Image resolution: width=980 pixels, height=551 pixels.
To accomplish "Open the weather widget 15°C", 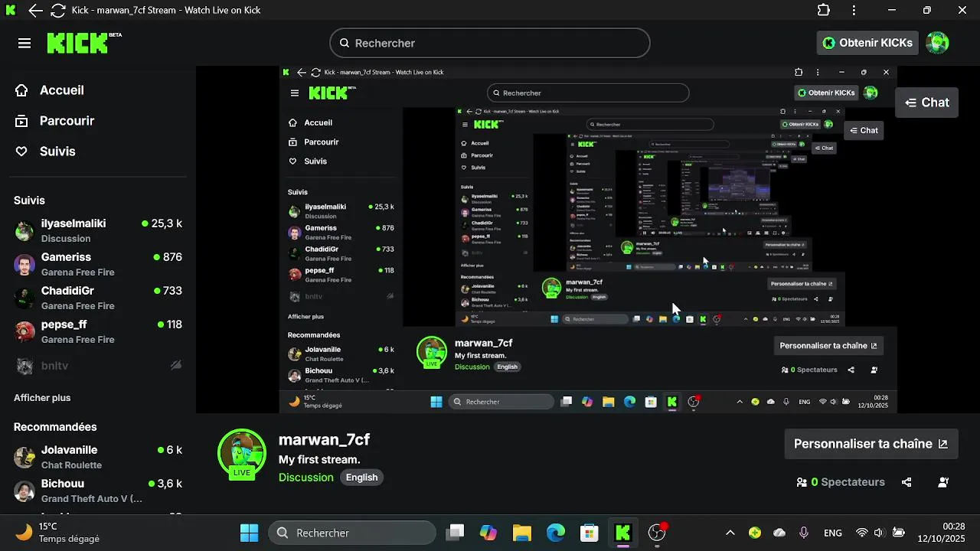I will click(59, 533).
